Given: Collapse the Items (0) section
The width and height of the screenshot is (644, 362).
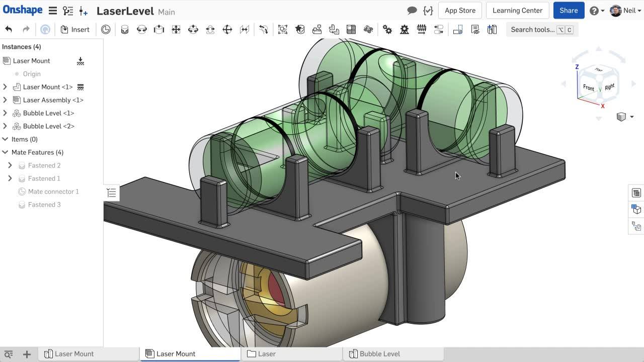Looking at the screenshot, I should pyautogui.click(x=5, y=139).
